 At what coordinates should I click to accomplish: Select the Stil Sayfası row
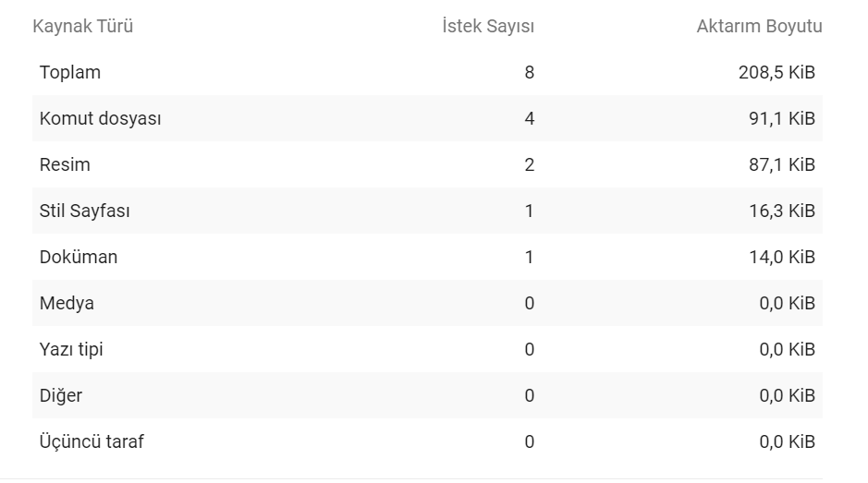[427, 211]
